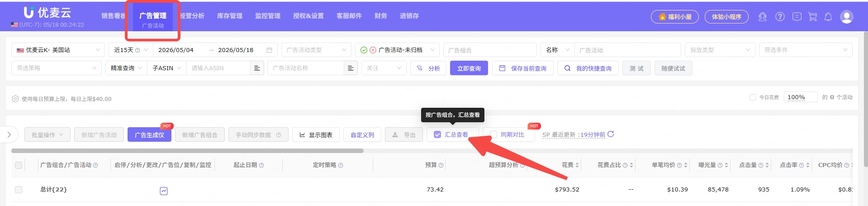Click the 显示图表 button

(316, 134)
